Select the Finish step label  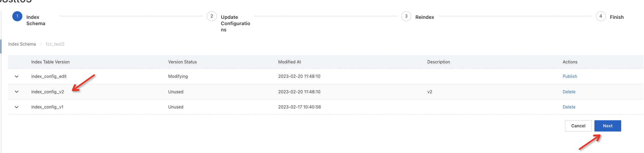[617, 17]
